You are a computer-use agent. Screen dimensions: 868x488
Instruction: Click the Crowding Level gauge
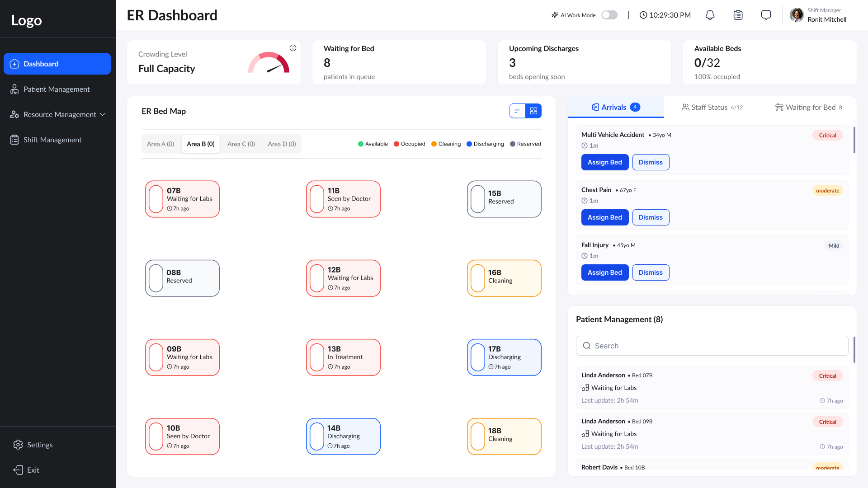269,63
